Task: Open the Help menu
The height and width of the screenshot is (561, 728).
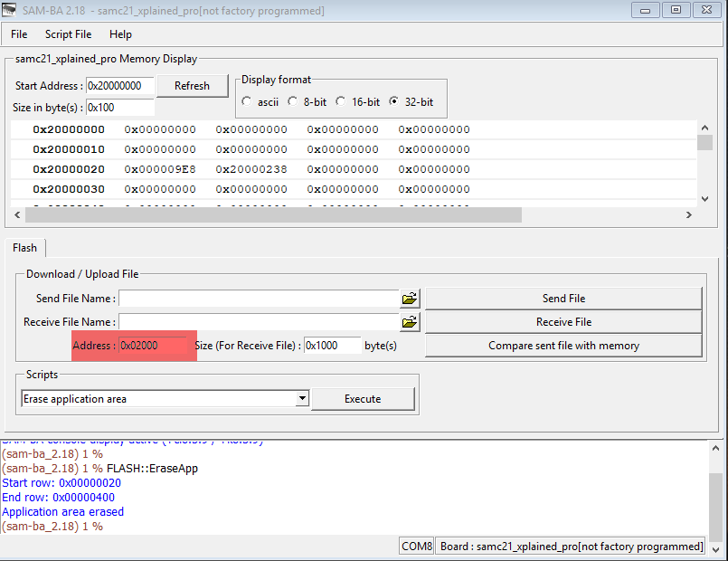Action: pyautogui.click(x=120, y=34)
